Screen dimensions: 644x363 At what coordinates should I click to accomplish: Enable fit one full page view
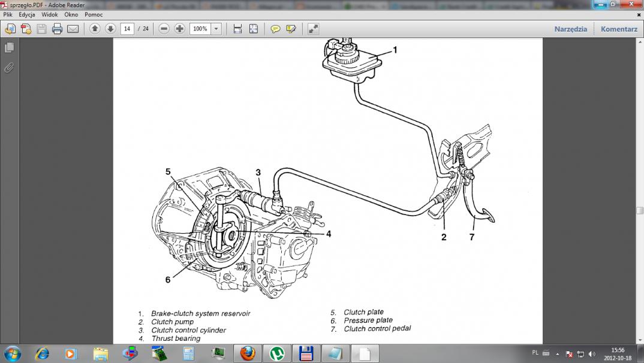[x=253, y=29]
